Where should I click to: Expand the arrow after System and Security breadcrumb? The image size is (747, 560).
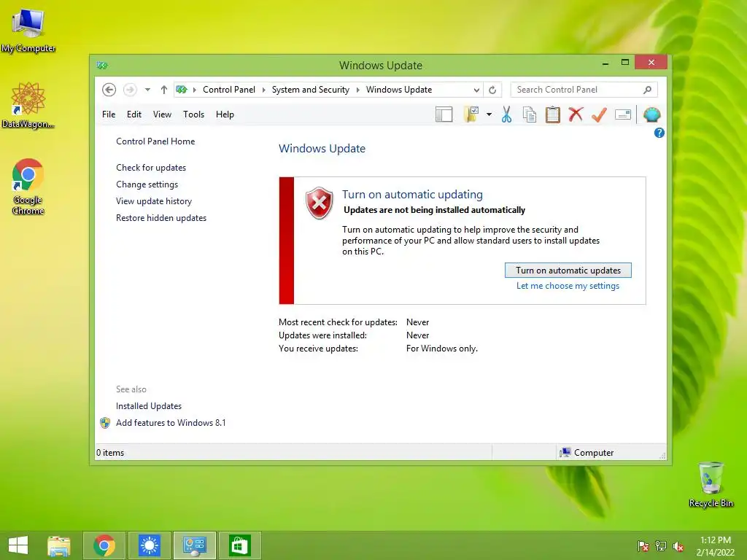pos(357,90)
